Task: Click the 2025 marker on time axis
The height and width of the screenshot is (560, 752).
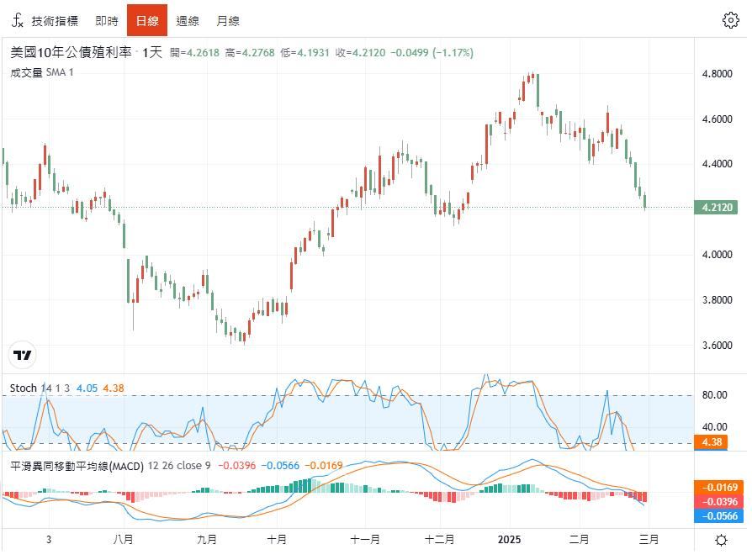Action: (x=510, y=539)
